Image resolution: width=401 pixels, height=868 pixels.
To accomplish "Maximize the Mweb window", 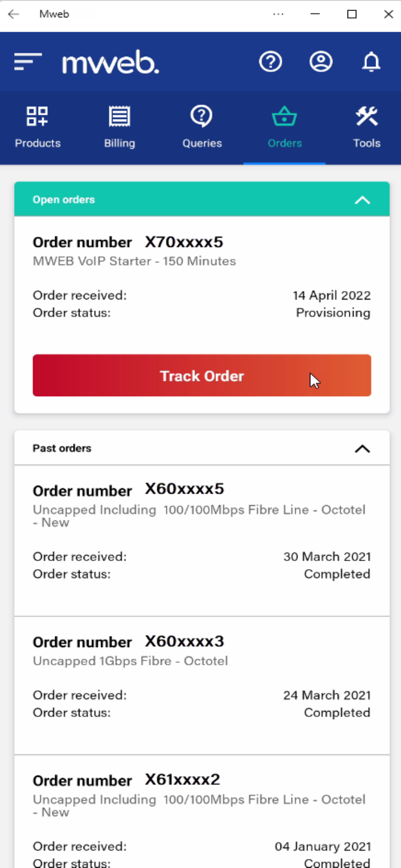I will [x=352, y=14].
